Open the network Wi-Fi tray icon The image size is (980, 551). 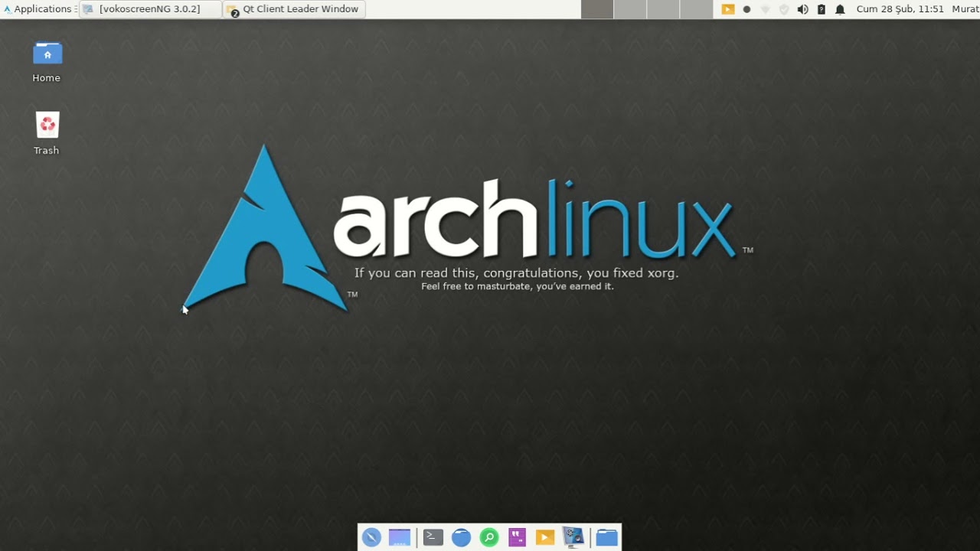click(765, 9)
